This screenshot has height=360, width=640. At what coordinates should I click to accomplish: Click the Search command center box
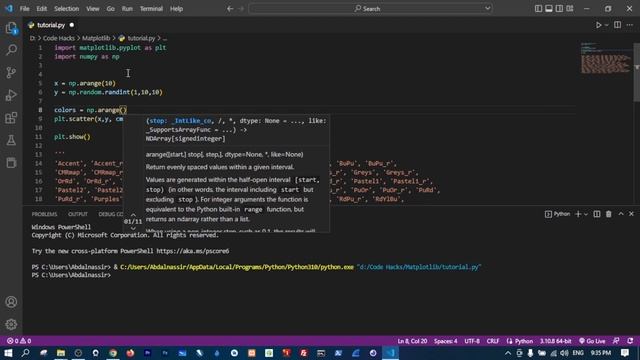click(371, 9)
